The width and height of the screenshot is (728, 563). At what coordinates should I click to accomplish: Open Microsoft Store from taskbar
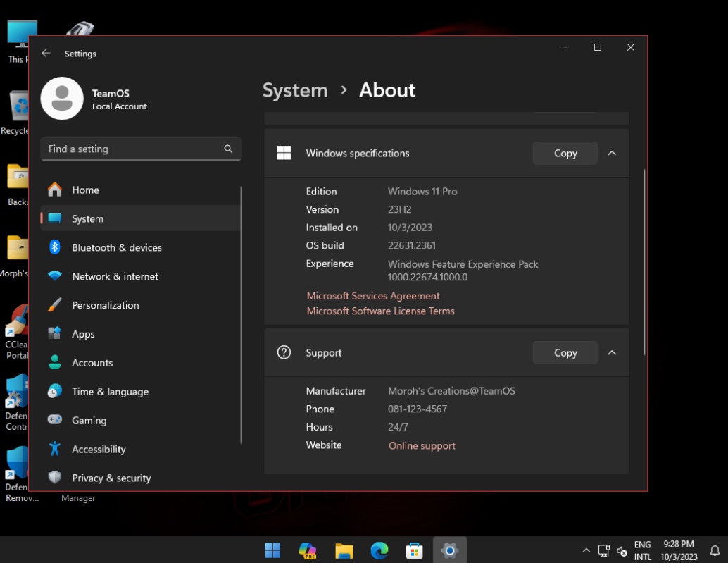414,550
